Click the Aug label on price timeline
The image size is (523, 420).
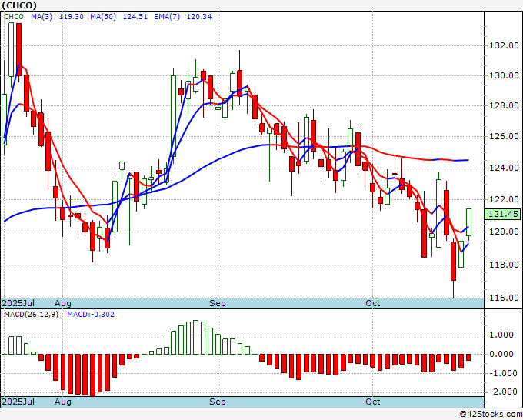pyautogui.click(x=63, y=303)
